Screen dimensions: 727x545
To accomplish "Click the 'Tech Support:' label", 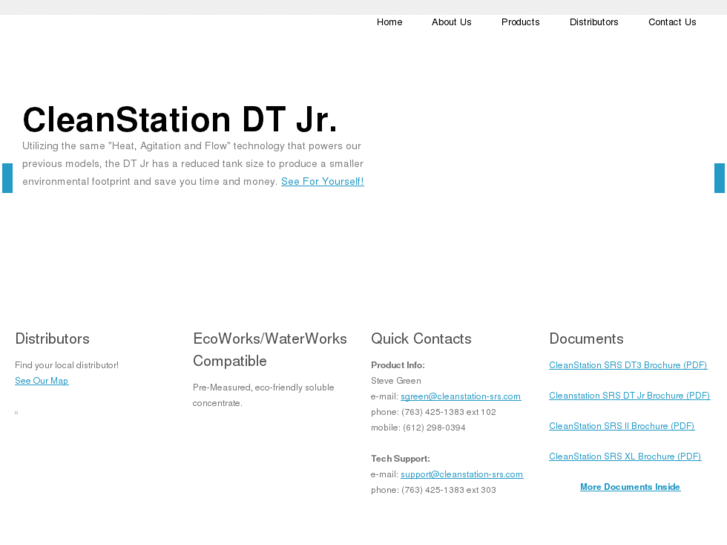I will pos(400,459).
